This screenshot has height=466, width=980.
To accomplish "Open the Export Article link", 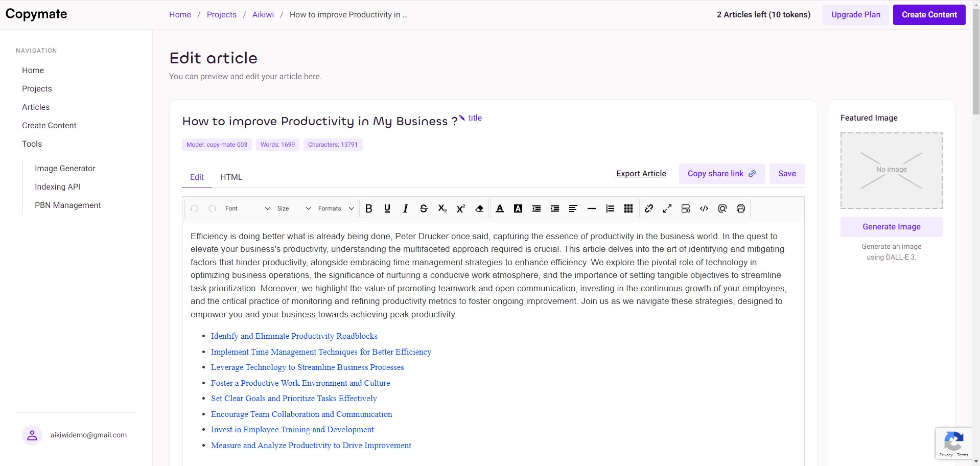I will [x=641, y=174].
